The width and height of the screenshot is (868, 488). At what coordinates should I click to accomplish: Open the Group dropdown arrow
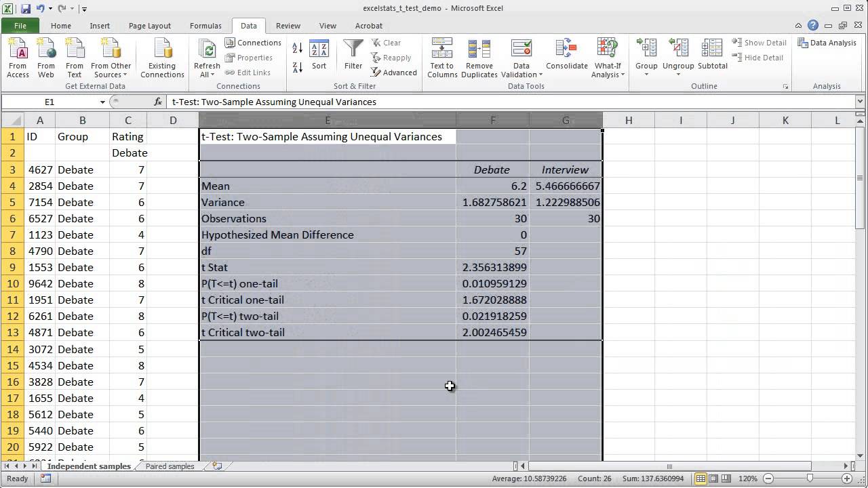646,75
